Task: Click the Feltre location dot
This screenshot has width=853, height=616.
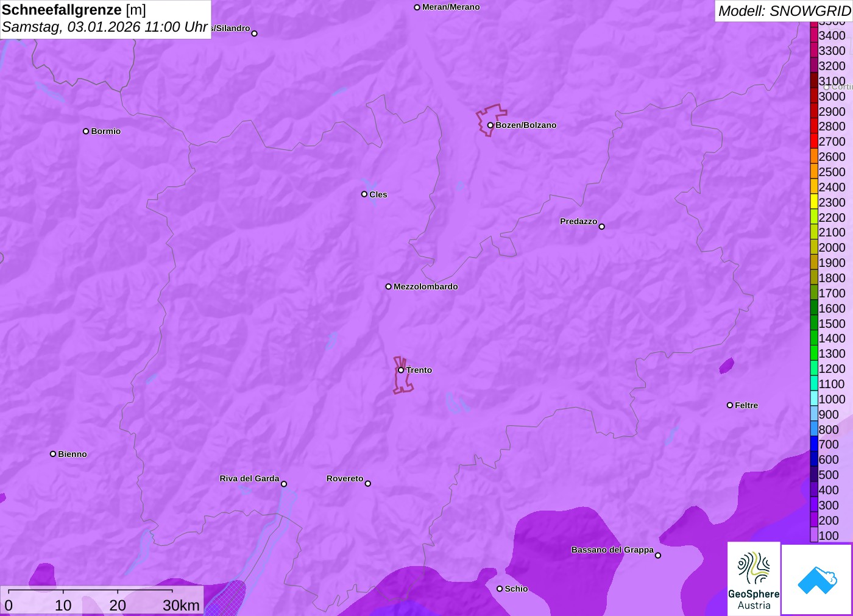Action: tap(730, 405)
